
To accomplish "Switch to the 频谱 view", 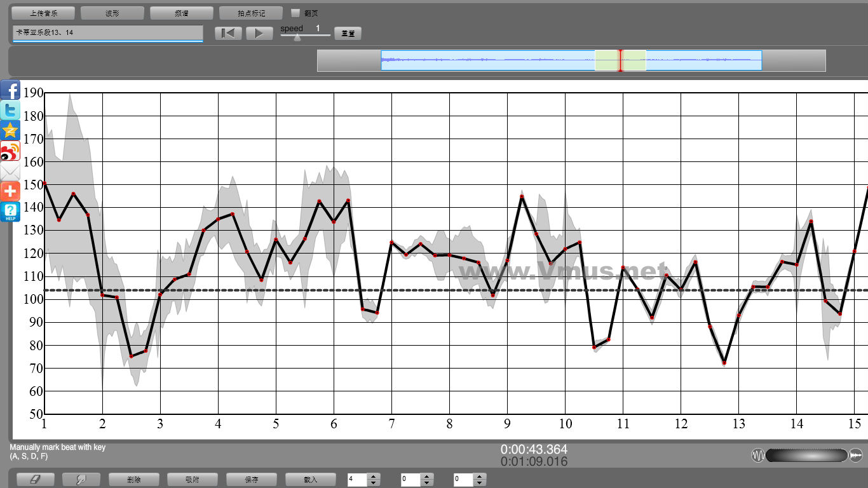I will (181, 13).
